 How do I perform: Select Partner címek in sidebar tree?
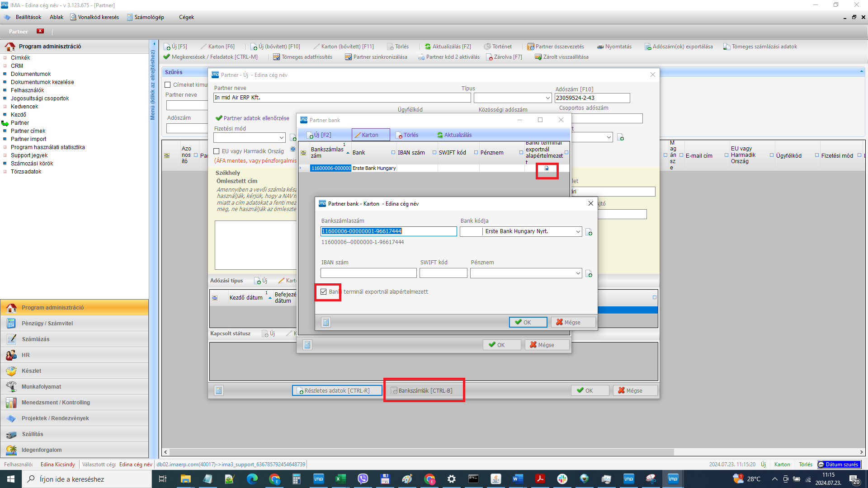pos(28,131)
